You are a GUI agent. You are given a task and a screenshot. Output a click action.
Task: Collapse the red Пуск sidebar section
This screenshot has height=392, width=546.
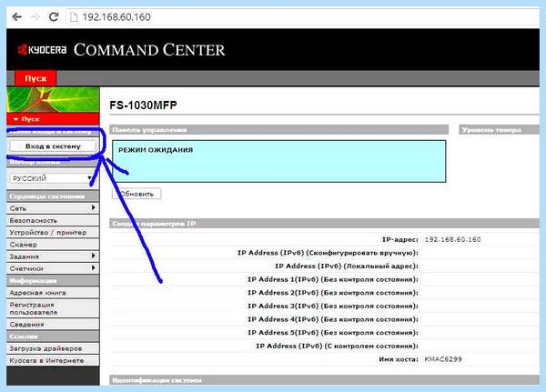[x=53, y=119]
